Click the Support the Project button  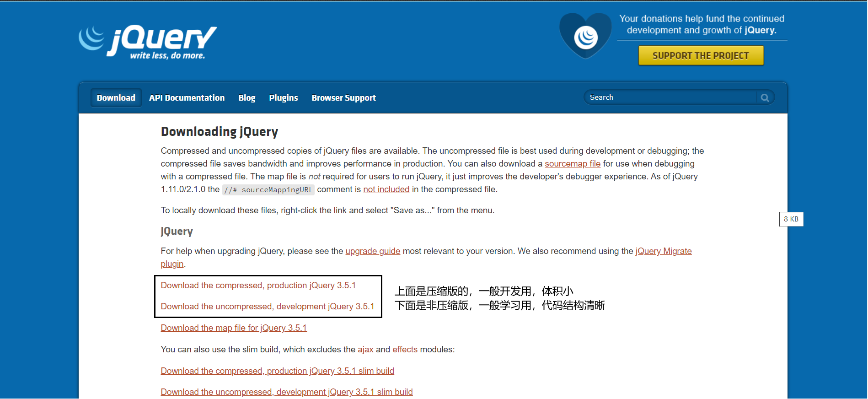tap(701, 55)
